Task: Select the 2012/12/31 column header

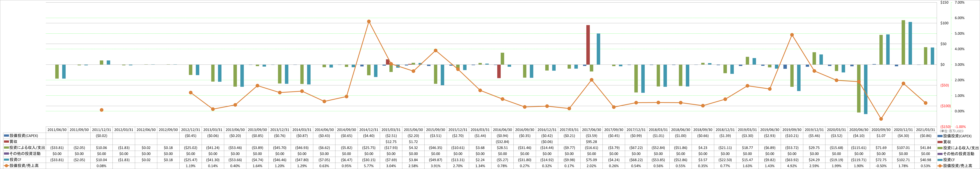Action: [191, 130]
